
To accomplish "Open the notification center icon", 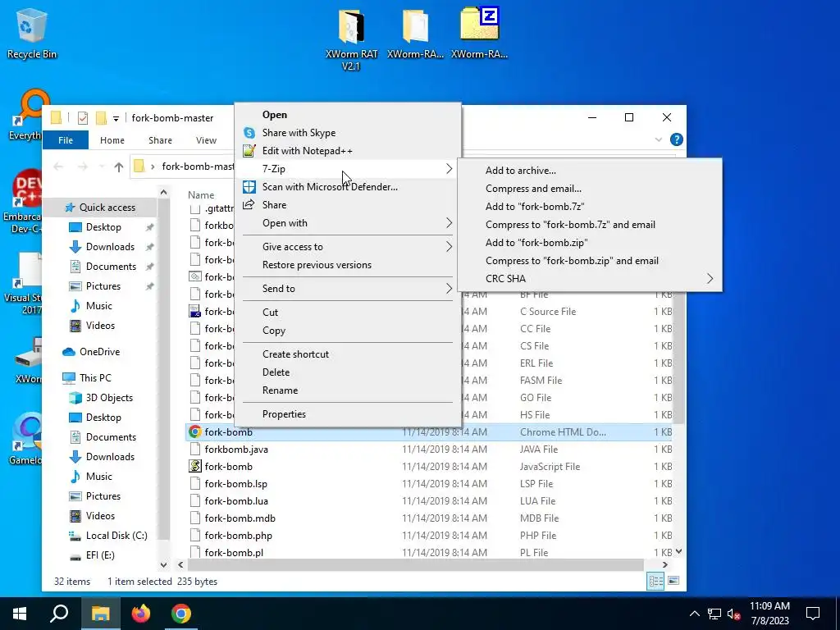I will [x=813, y=614].
